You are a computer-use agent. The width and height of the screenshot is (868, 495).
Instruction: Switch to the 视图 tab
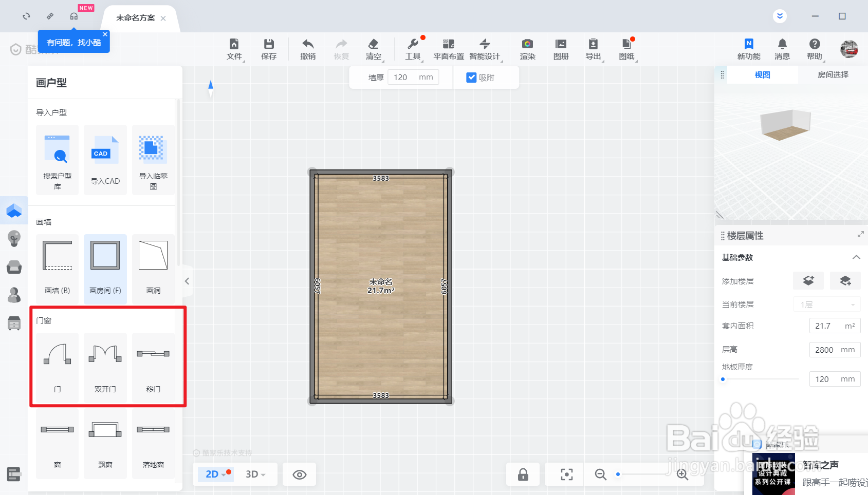762,75
